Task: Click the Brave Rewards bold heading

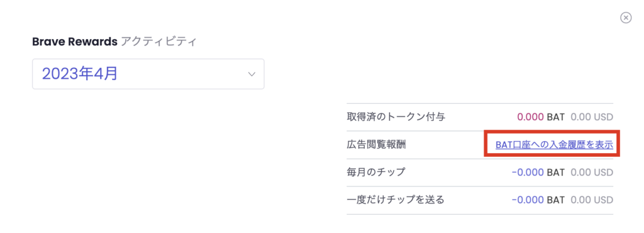Action: (75, 42)
